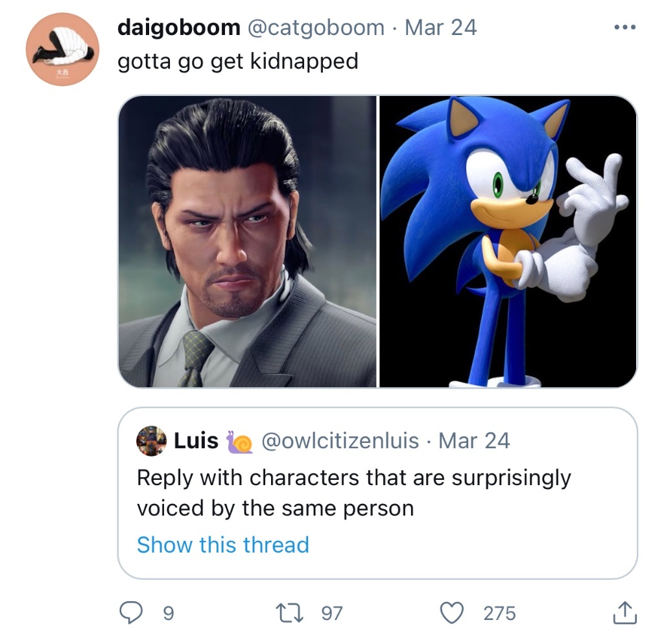This screenshot has width=664, height=644.
Task: Open the suited man image
Action: coord(247,241)
